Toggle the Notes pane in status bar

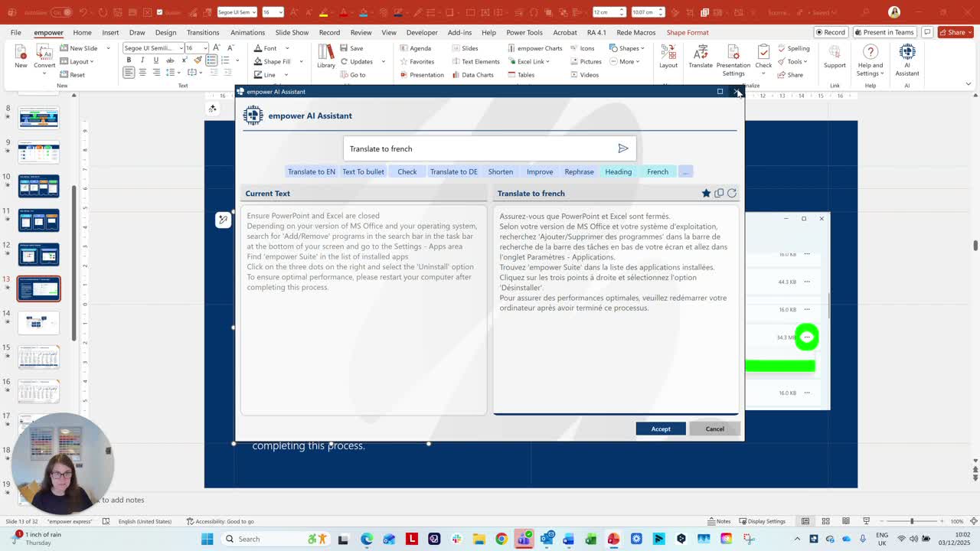click(718, 521)
